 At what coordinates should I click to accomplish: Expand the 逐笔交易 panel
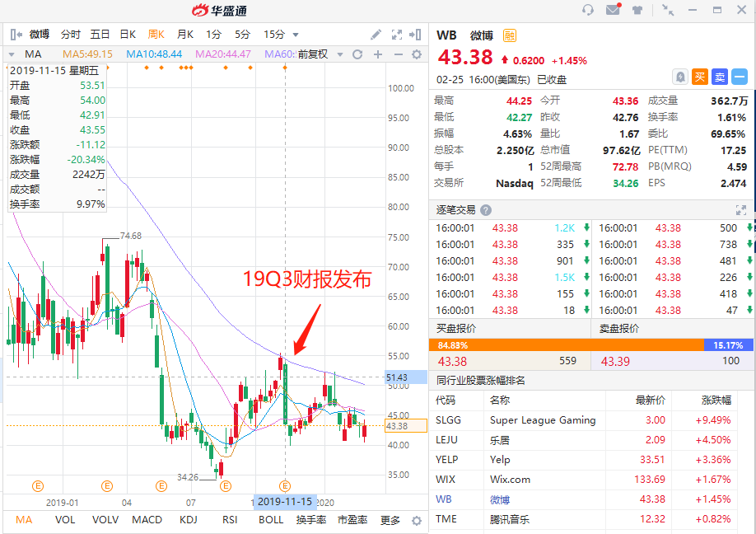741,210
